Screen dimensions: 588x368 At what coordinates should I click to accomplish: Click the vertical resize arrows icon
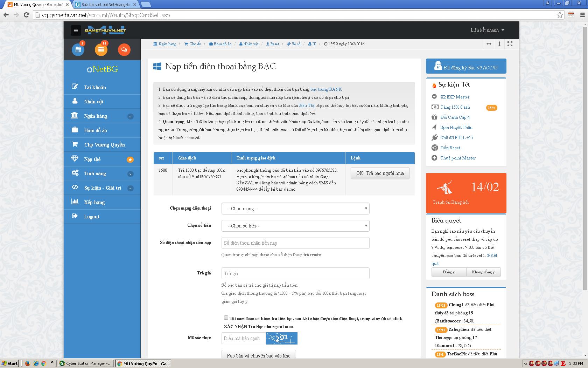click(x=499, y=44)
